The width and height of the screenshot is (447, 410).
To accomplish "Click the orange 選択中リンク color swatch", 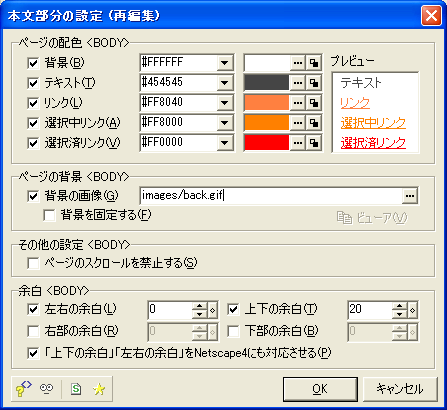I will pyautogui.click(x=267, y=123).
